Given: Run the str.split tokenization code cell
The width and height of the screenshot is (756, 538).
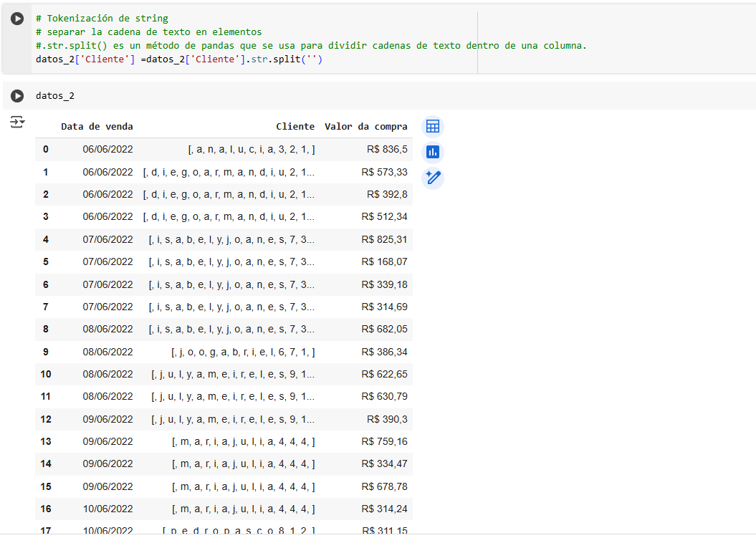Looking at the screenshot, I should point(17,19).
